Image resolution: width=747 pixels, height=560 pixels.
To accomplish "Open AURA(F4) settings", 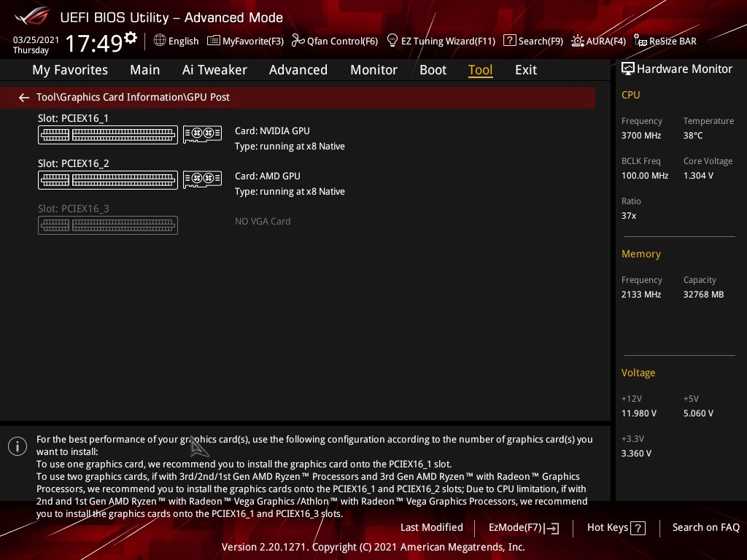I will pos(606,41).
